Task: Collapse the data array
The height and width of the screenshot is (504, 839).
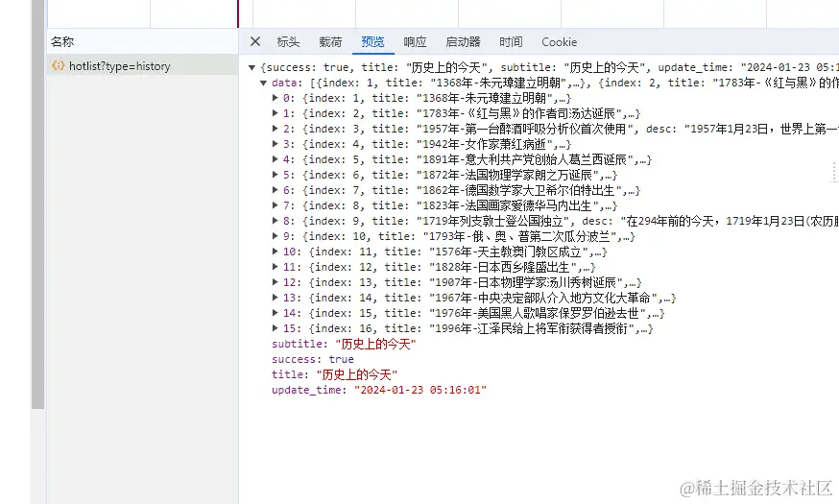Action: click(x=263, y=83)
